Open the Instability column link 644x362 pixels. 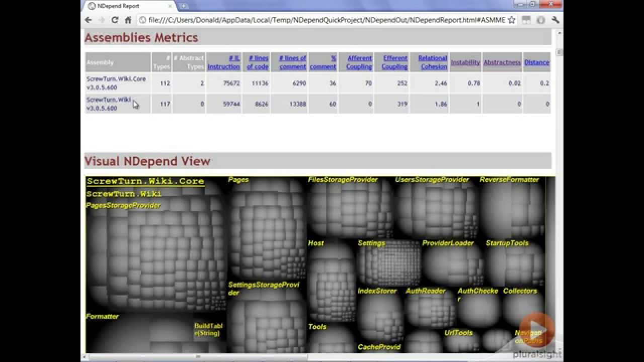point(465,62)
